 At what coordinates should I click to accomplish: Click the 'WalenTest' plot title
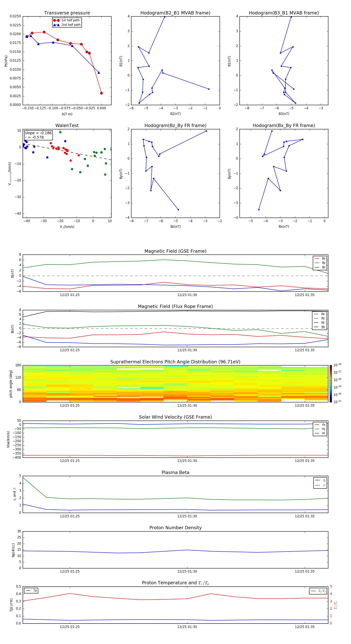coord(67,125)
